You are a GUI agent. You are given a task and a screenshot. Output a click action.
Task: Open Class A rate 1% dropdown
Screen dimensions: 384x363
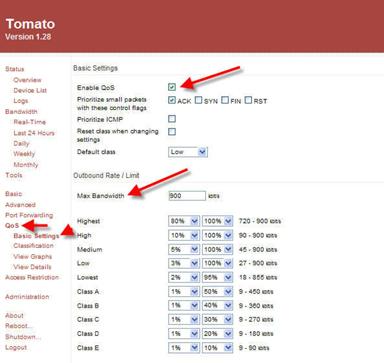point(184,292)
